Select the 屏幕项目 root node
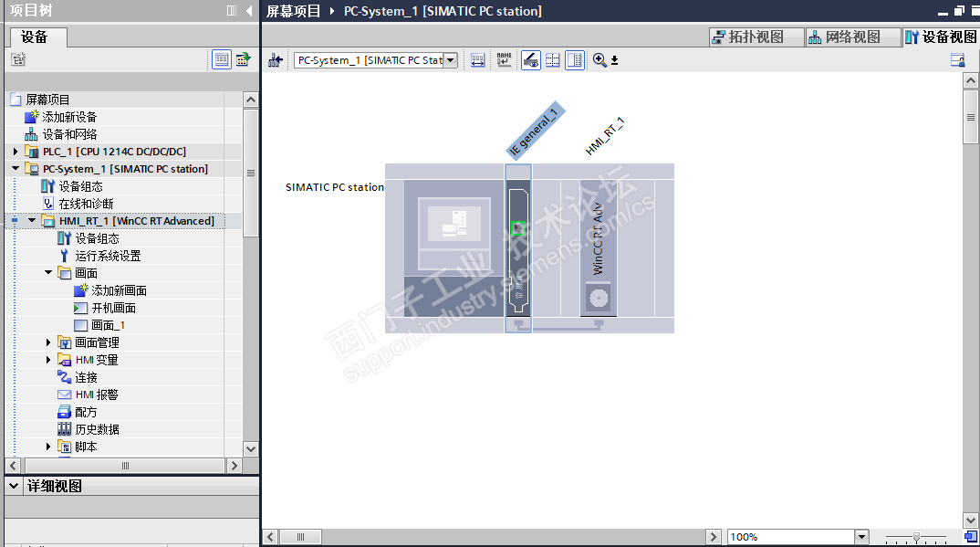 pyautogui.click(x=47, y=100)
